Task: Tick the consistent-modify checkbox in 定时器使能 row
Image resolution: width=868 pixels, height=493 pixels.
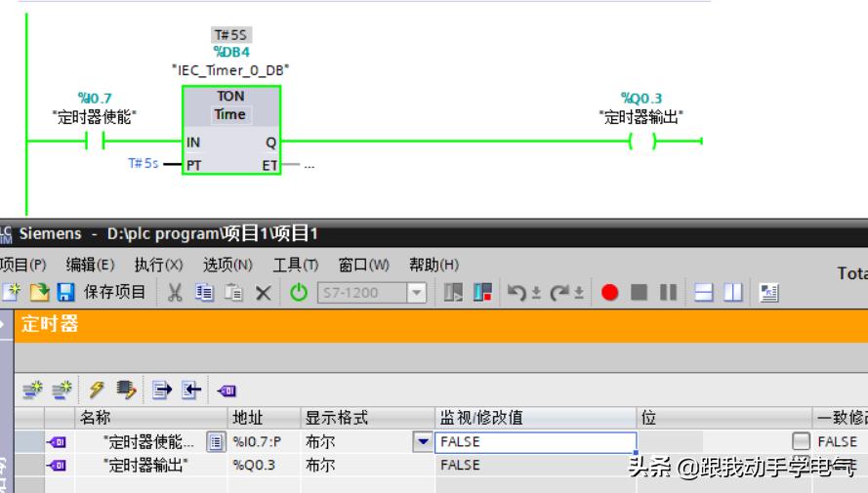Action: point(801,441)
